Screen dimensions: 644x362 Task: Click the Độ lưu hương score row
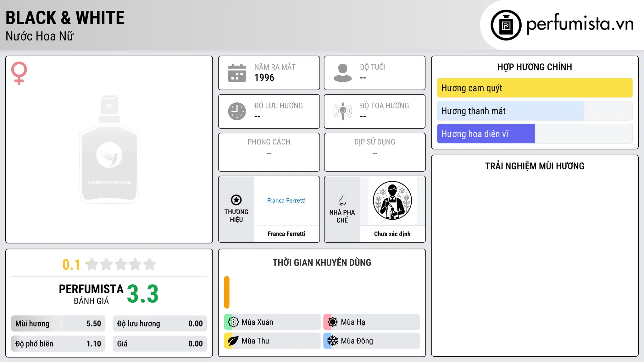click(x=160, y=324)
